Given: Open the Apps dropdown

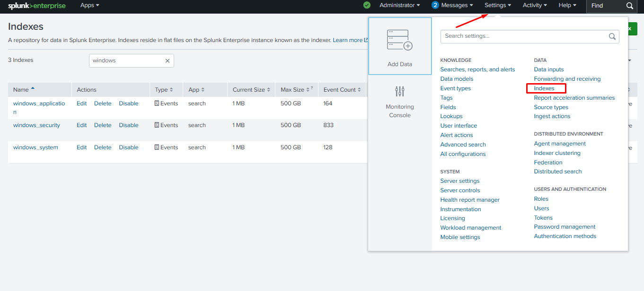Looking at the screenshot, I should [89, 6].
